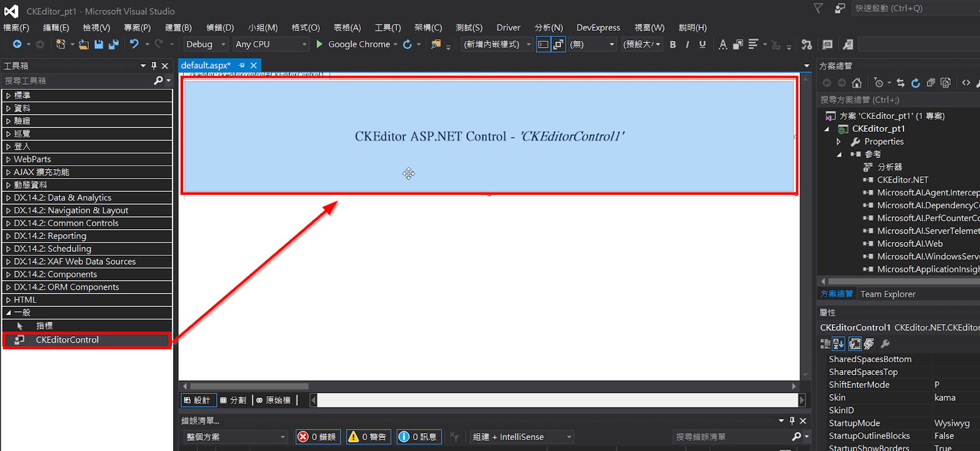Apply Bold formatting
The height and width of the screenshot is (451, 980).
673,44
